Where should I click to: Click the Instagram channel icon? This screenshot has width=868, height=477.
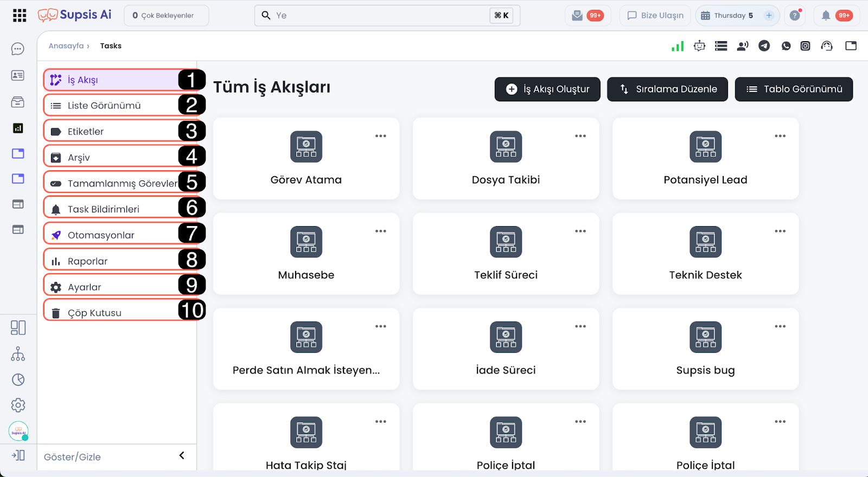coord(806,46)
